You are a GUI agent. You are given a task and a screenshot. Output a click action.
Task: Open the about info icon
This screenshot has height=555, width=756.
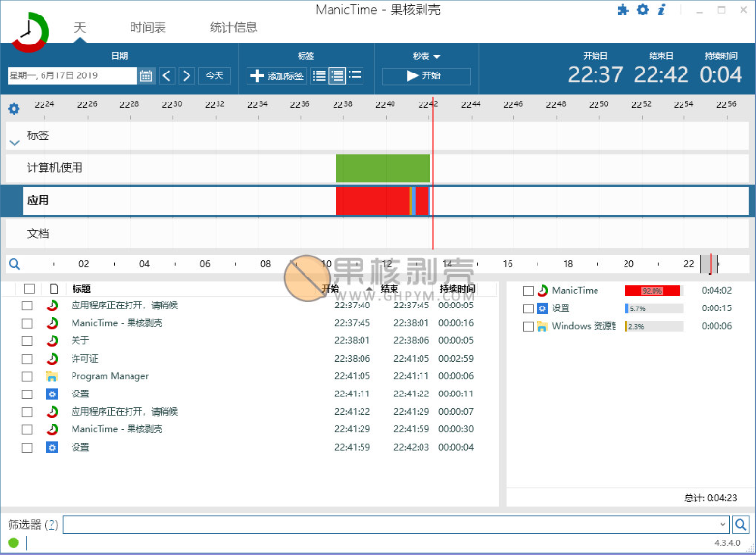click(662, 10)
